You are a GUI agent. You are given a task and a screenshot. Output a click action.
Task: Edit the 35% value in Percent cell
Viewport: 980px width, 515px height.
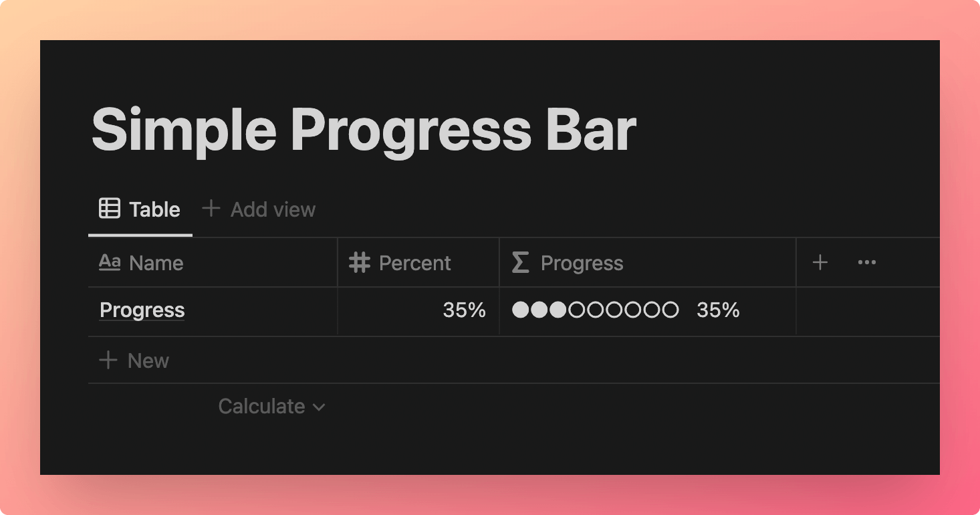[x=464, y=310]
